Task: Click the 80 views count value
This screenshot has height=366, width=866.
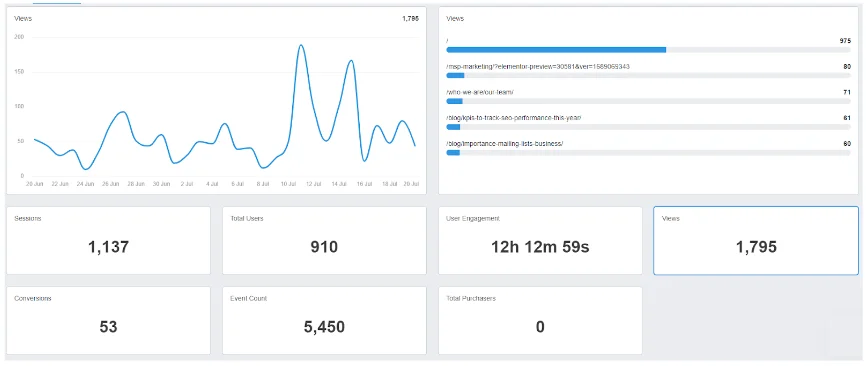Action: [x=847, y=66]
